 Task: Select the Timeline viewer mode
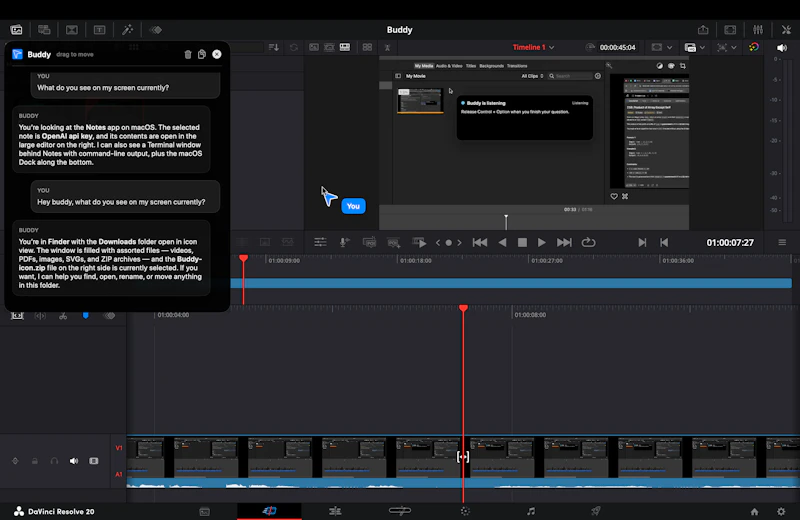coord(345,47)
